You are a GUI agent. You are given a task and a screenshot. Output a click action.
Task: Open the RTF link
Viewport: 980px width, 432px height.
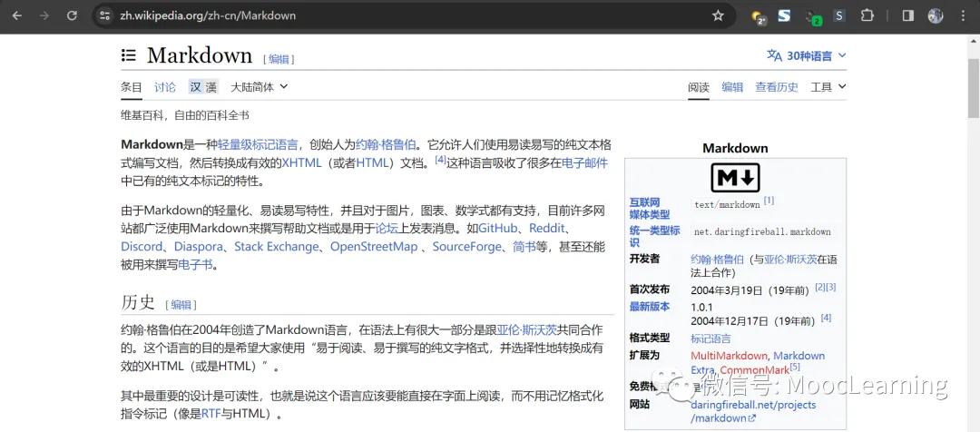211,414
